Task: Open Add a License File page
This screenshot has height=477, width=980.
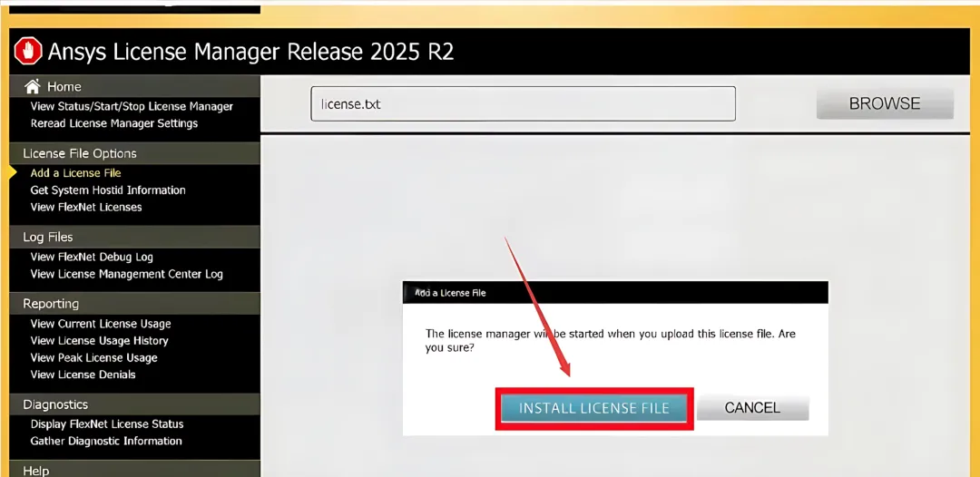Action: pyautogui.click(x=75, y=173)
